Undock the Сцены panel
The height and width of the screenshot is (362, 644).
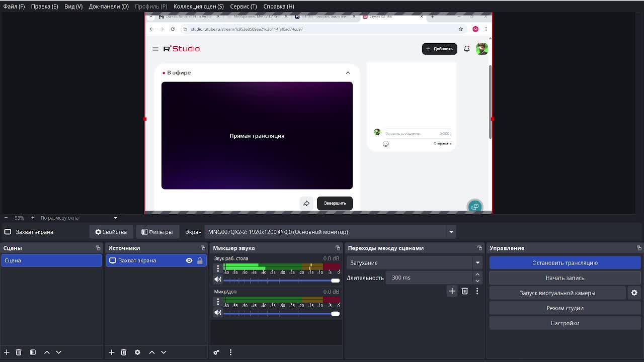point(98,248)
